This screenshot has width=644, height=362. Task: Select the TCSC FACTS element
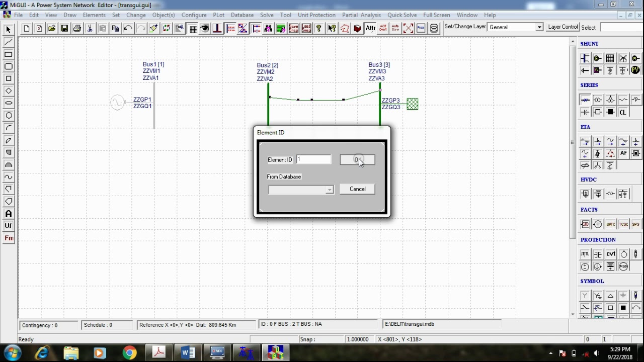[623, 224]
